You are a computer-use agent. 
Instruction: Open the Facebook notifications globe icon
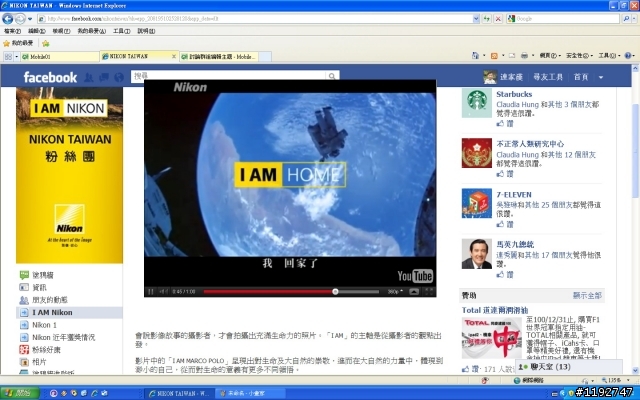[x=119, y=77]
